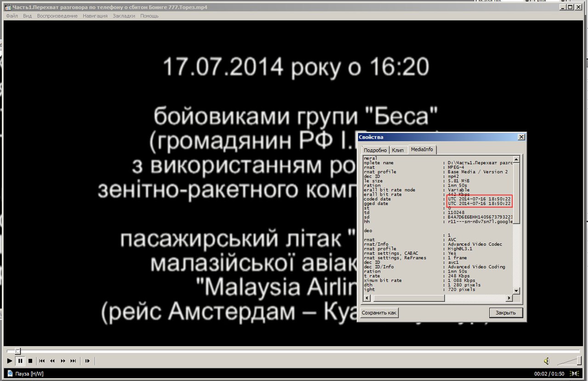The height and width of the screenshot is (381, 588).
Task: Click the '5.81 MiB' file size value
Action: [x=458, y=181]
